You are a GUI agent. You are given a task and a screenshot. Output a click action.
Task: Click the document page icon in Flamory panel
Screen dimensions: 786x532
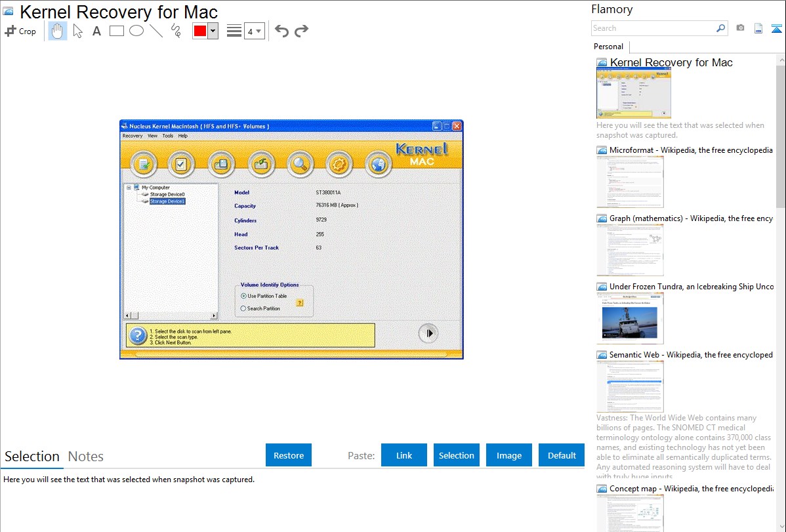(x=758, y=29)
